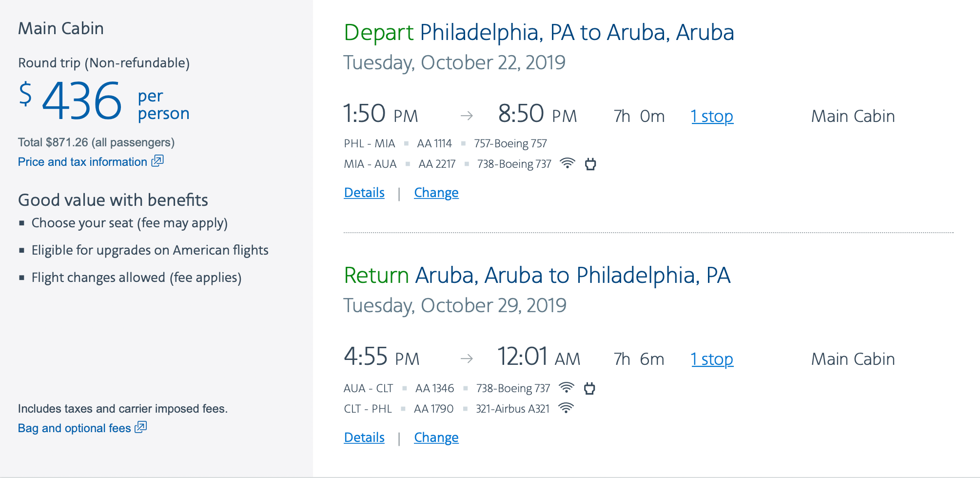
Task: Click external-link icon beside Bag and optional fees
Action: [141, 427]
